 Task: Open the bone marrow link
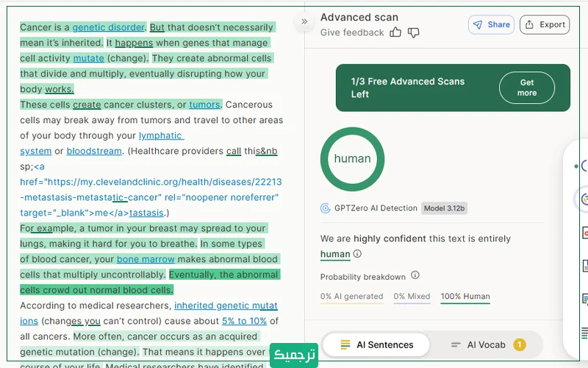click(146, 259)
